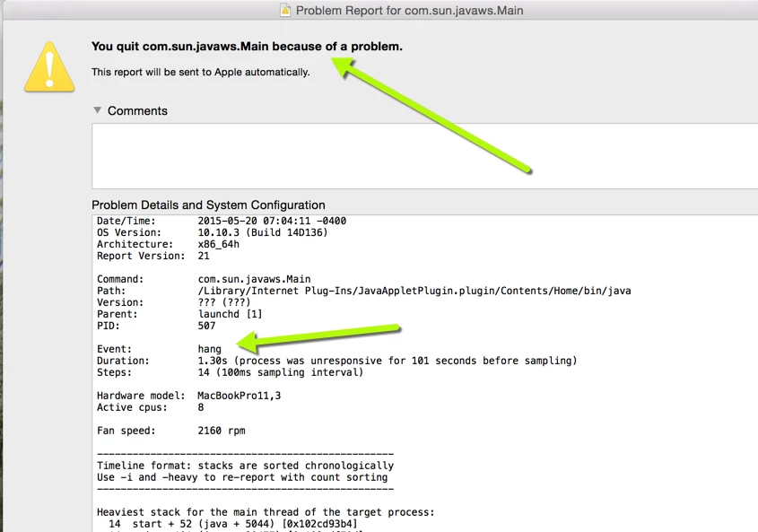Image resolution: width=758 pixels, height=532 pixels.
Task: Click the Architecture value "x86_64h"
Action: pyautogui.click(x=219, y=244)
